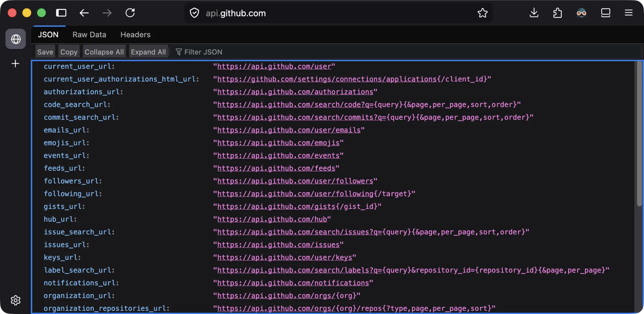644x314 pixels.
Task: Open the authorizations link
Action: (295, 92)
